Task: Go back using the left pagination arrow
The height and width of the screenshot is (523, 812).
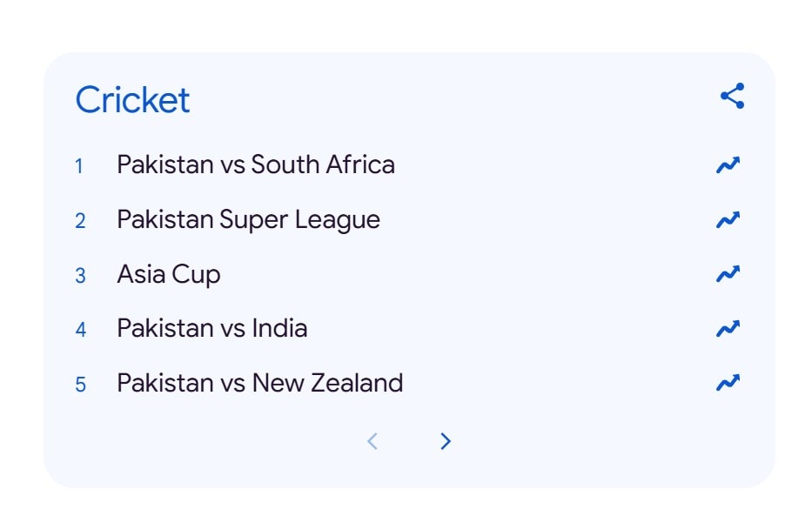Action: click(372, 441)
